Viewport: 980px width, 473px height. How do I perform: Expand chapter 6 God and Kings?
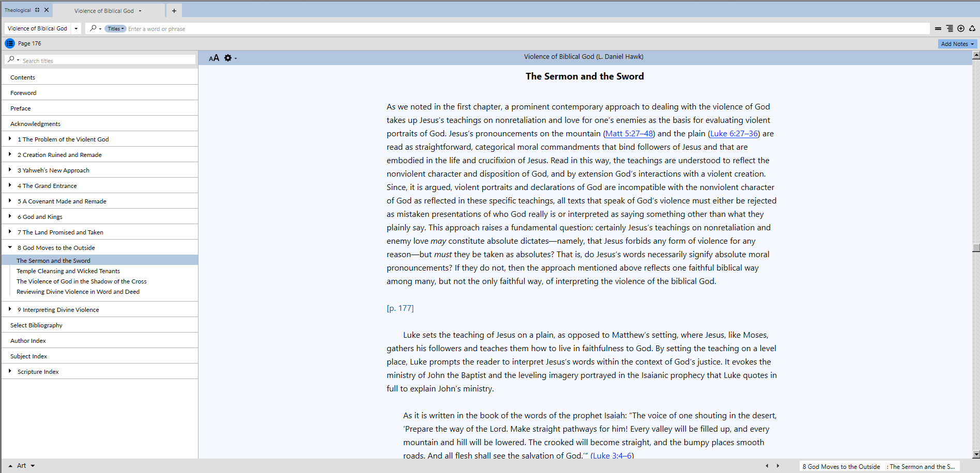pos(10,216)
